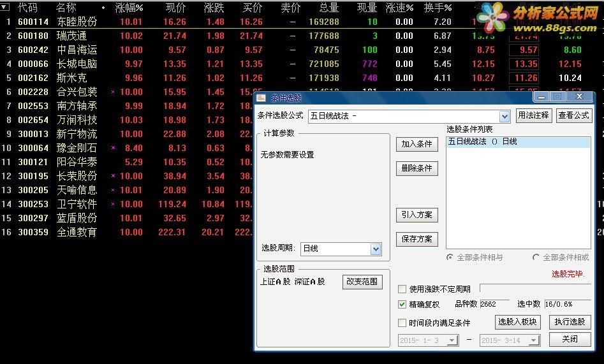
Task: Sort by the 名称 column header
Action: tap(66, 7)
